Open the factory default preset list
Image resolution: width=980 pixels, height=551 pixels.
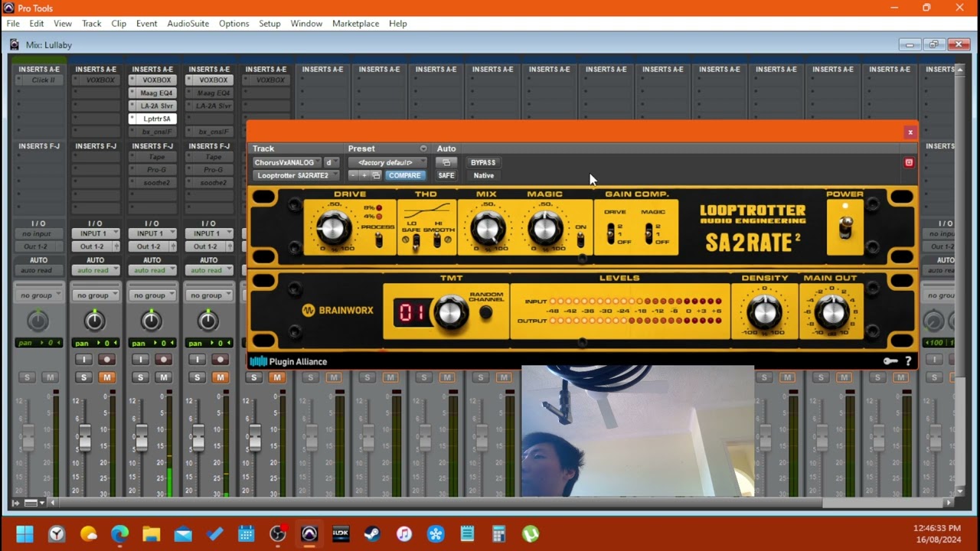(387, 162)
